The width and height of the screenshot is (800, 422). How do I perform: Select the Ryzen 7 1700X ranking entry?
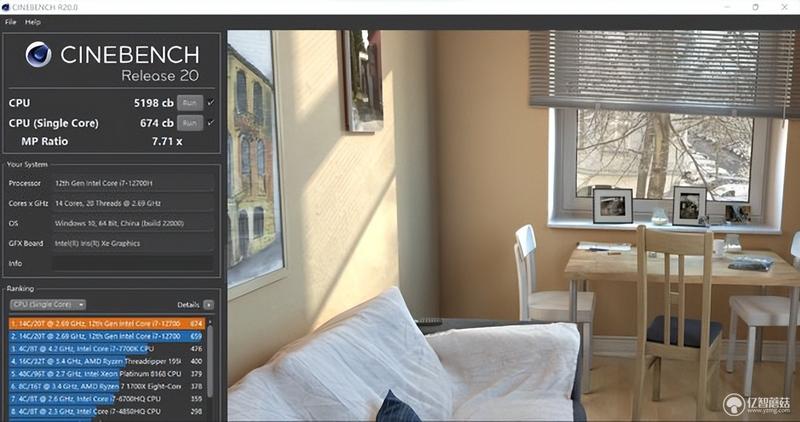[x=107, y=386]
